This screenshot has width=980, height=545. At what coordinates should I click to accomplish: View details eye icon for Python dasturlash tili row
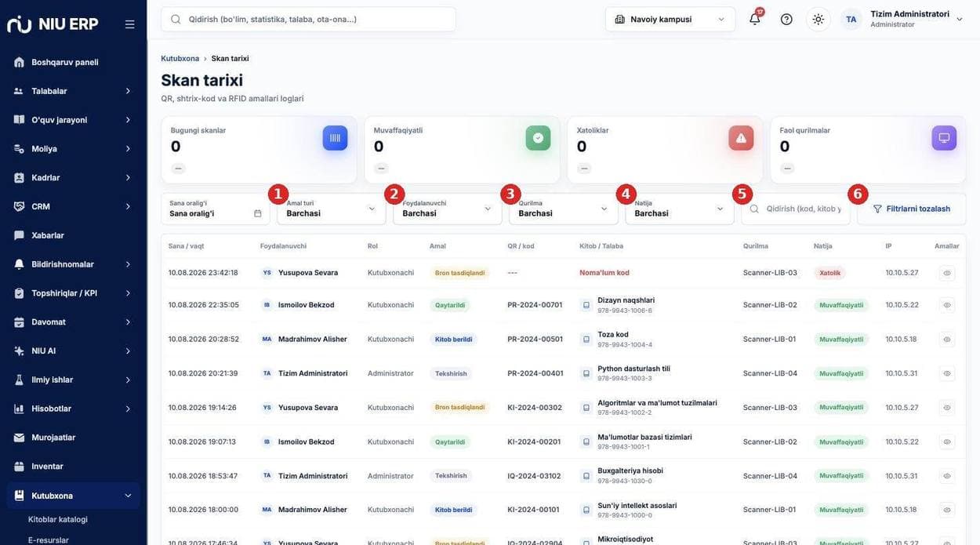click(947, 373)
